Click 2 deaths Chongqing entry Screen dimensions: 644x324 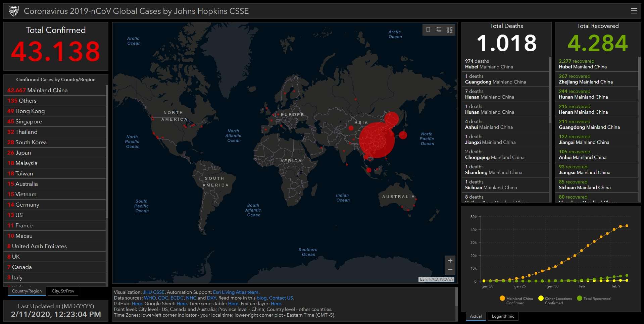[505, 154]
